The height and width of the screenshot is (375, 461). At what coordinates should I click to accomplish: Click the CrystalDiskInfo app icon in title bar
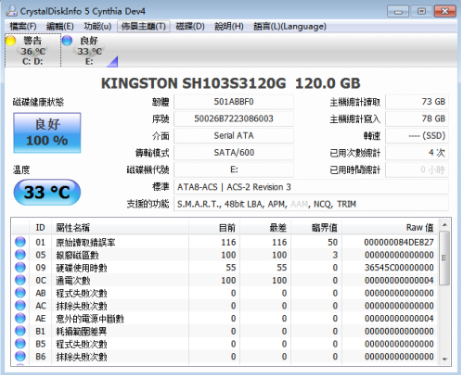point(12,11)
